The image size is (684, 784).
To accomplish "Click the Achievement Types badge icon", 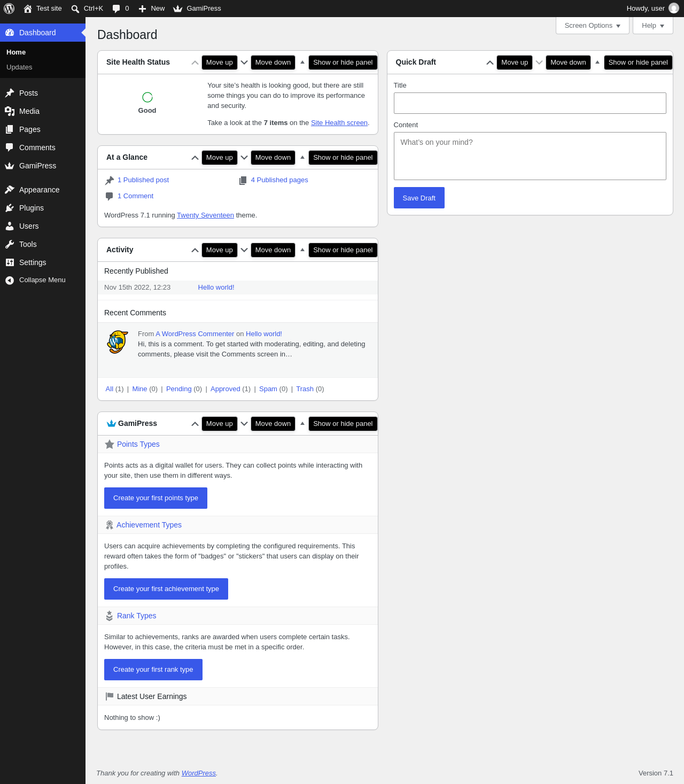I will pos(110,525).
